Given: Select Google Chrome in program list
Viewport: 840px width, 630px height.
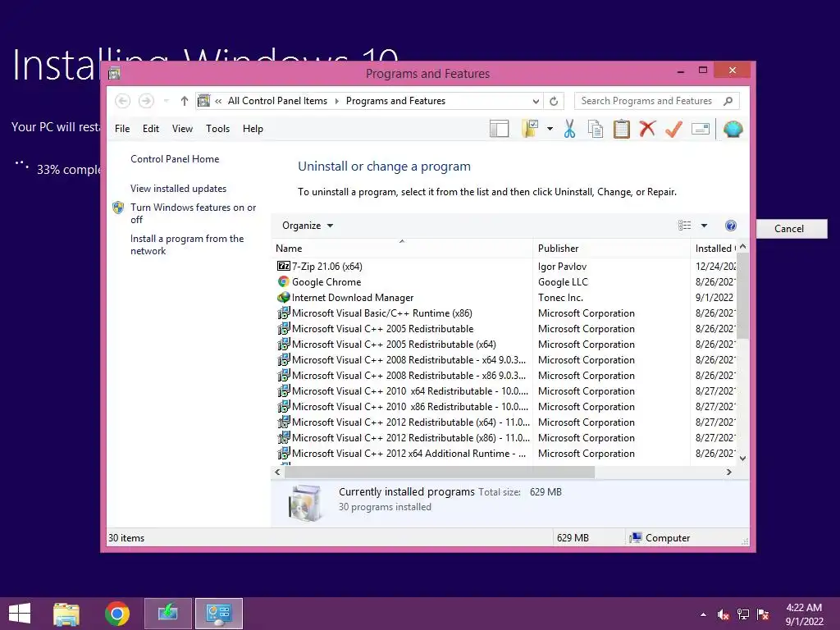Looking at the screenshot, I should pos(326,282).
